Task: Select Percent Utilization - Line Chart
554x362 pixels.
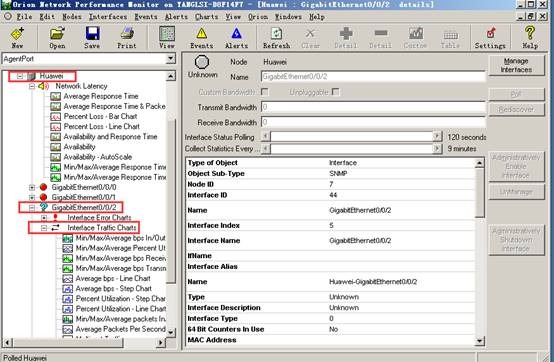Action: tap(120, 309)
